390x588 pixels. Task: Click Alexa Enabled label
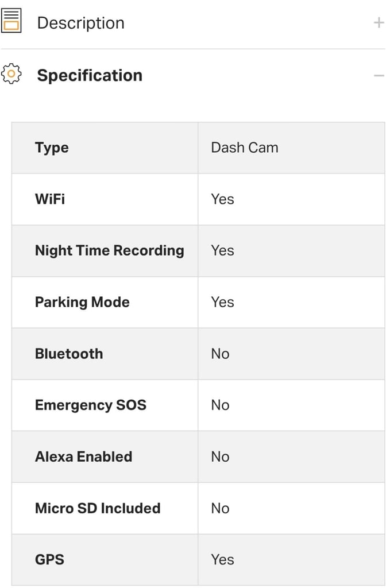84,457
